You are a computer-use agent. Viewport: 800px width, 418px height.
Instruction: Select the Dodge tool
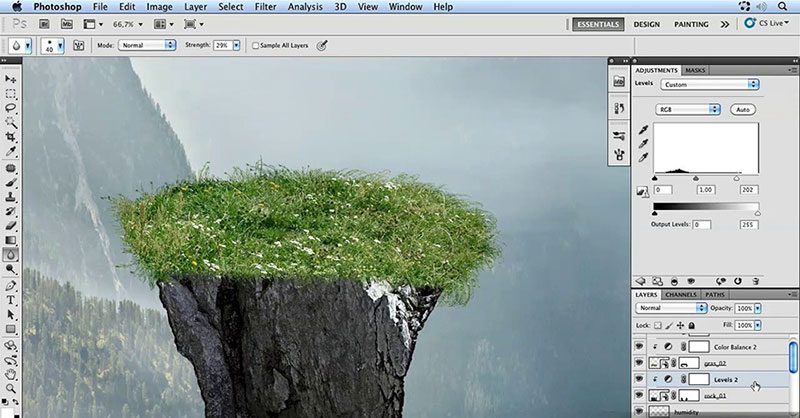point(10,269)
